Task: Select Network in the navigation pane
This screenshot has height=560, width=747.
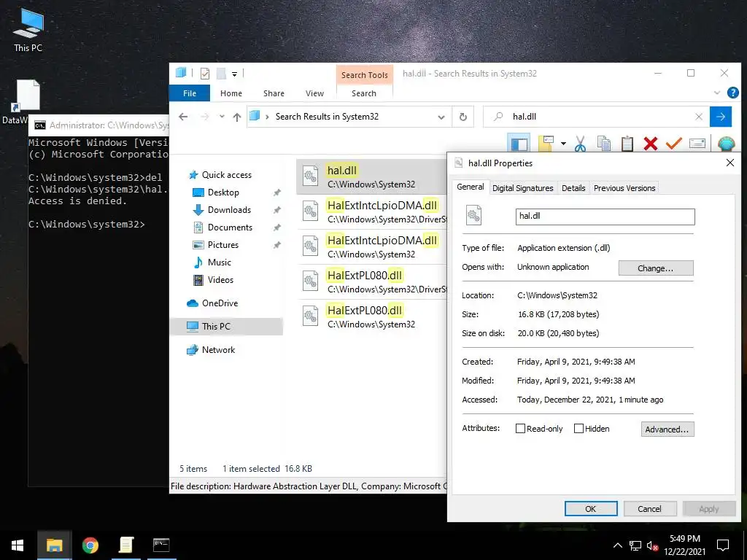Action: point(218,350)
